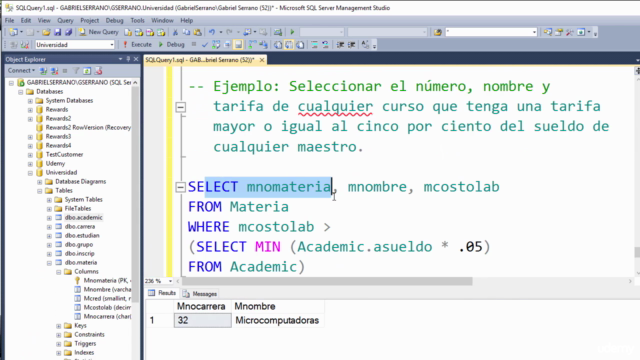640x360 pixels.
Task: Open the Find combo box dropdown
Action: click(x=534, y=32)
